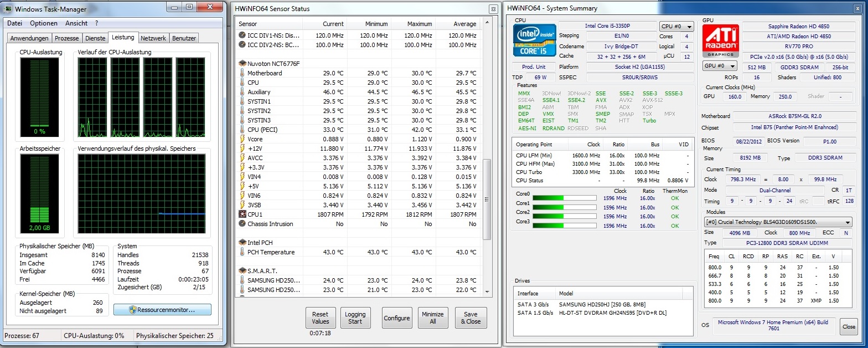868x348 pixels.
Task: Switch to the Dienste tab
Action: (x=95, y=38)
